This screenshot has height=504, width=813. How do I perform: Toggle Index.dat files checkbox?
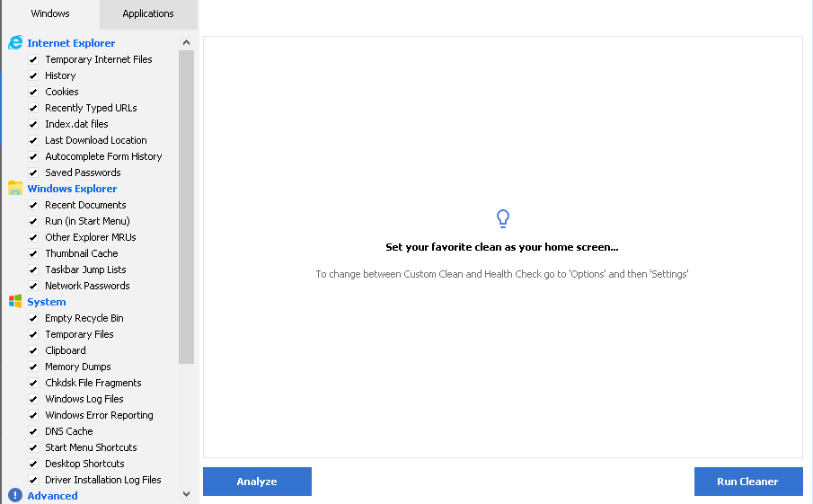tap(33, 124)
